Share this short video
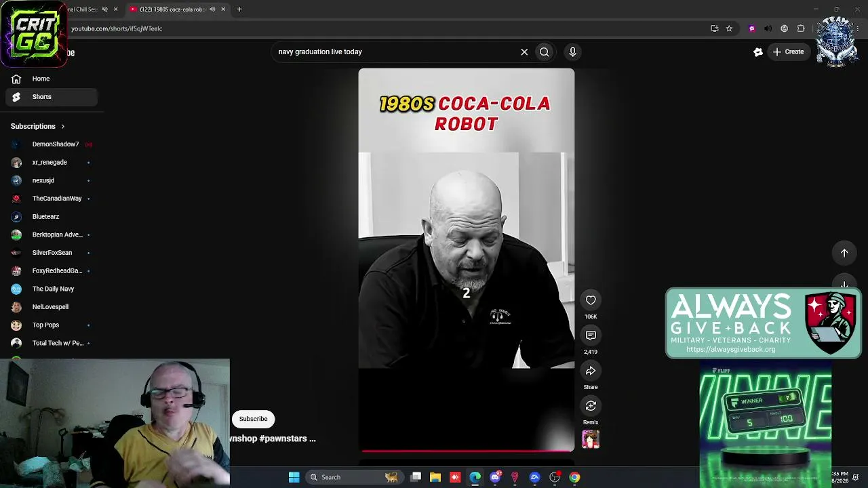The width and height of the screenshot is (868, 488). click(x=591, y=371)
